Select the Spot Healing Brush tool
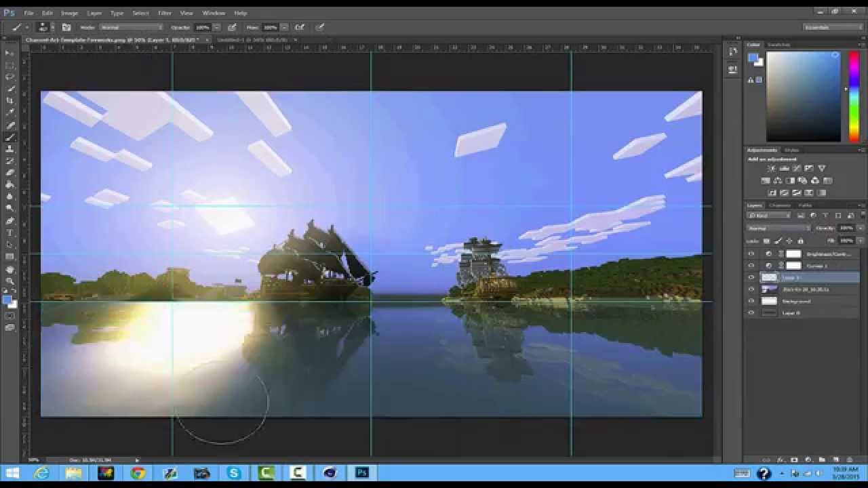This screenshot has height=488, width=868. 9,125
